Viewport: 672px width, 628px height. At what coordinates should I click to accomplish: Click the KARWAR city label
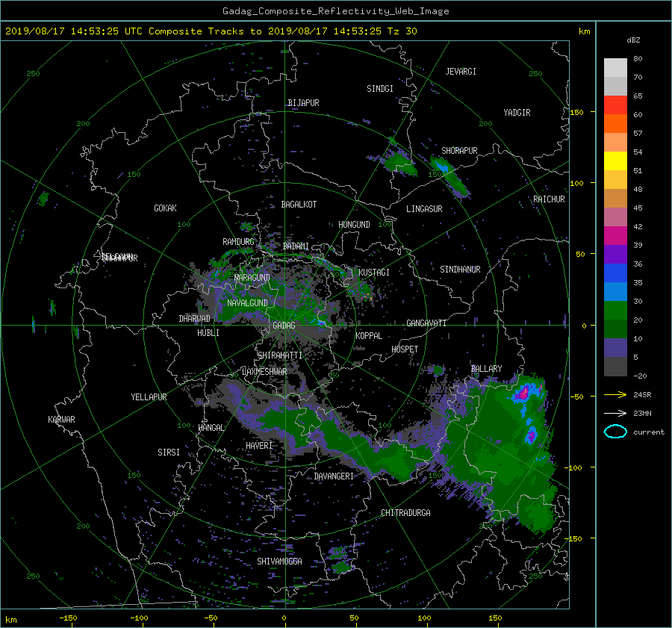pyautogui.click(x=61, y=419)
